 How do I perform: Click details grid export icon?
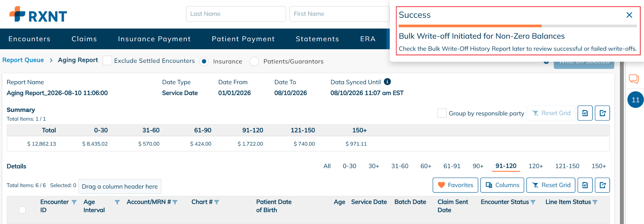pyautogui.click(x=602, y=185)
